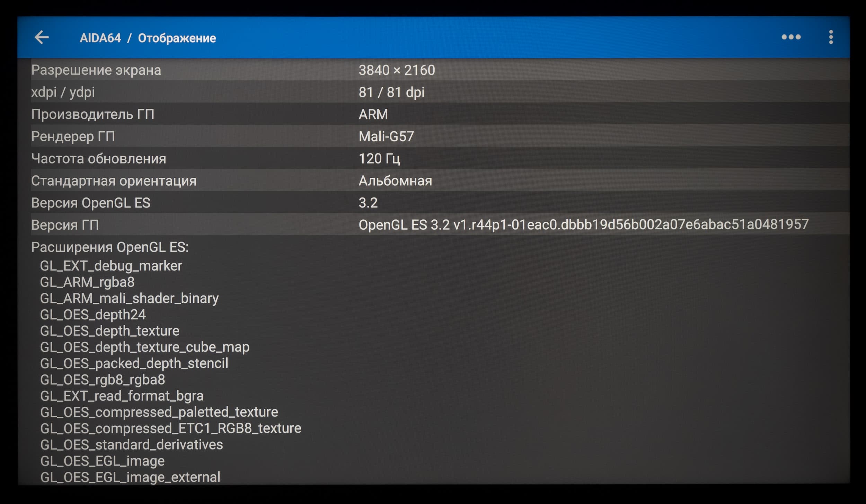The height and width of the screenshot is (504, 866).
Task: Open the vertical three-dot overflow menu
Action: [831, 37]
